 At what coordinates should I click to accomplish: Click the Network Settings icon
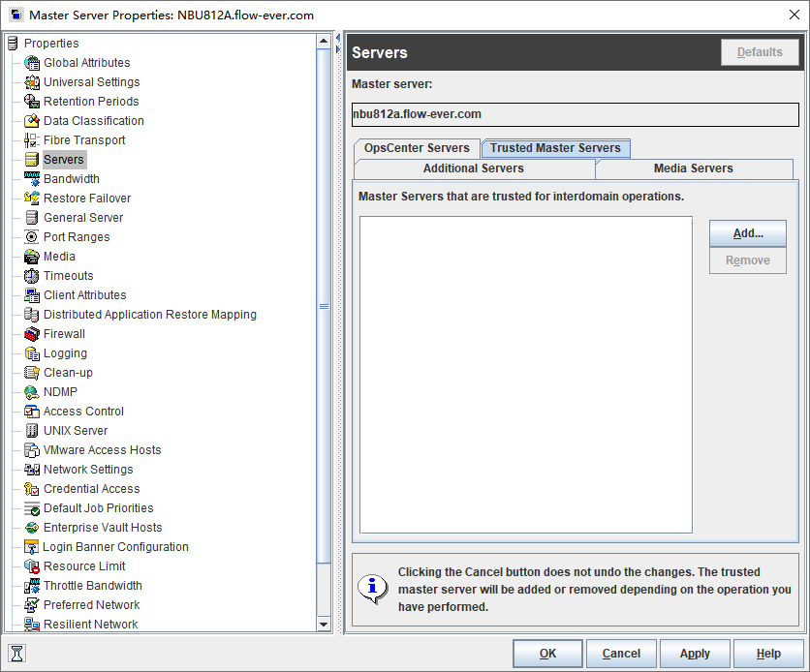tap(32, 470)
